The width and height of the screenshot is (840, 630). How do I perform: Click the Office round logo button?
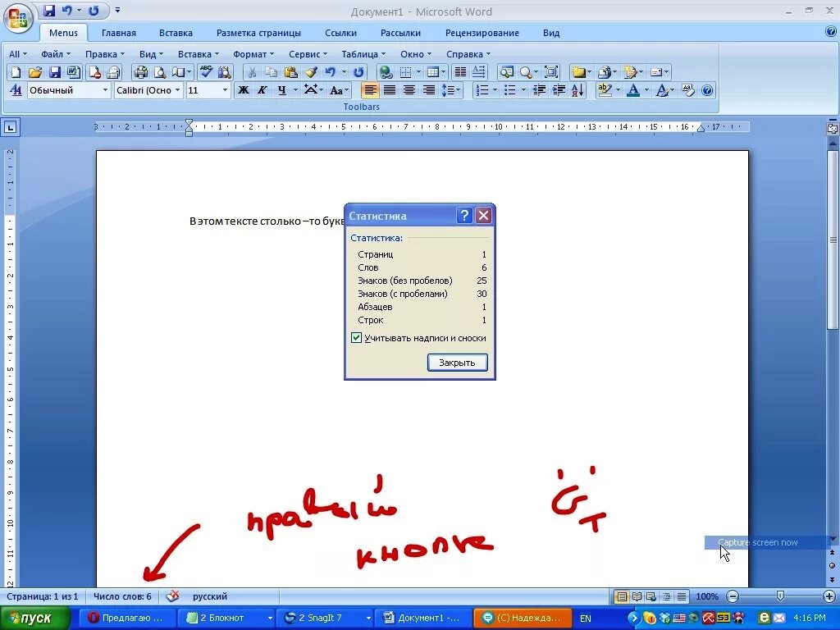point(18,18)
